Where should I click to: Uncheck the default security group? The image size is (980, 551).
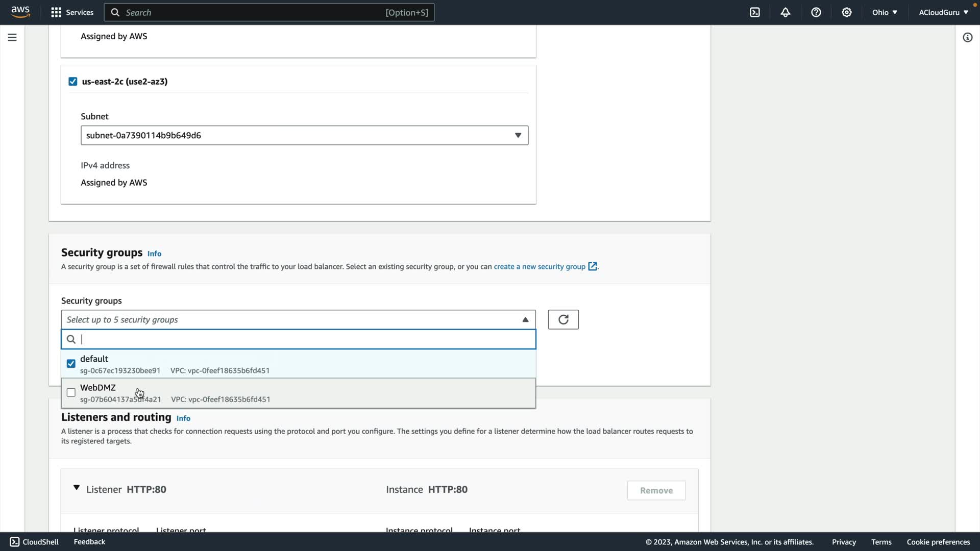pyautogui.click(x=71, y=364)
